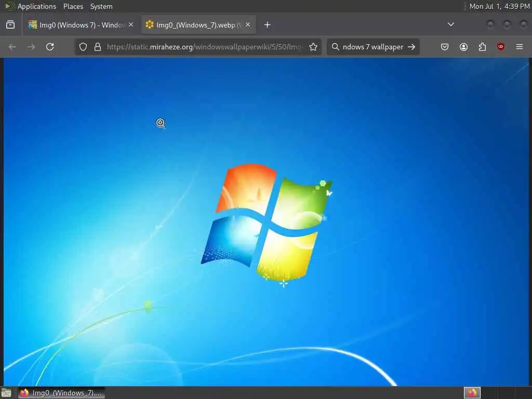Click the show desktop icon in bottom panel
This screenshot has width=532, height=399.
(6, 393)
